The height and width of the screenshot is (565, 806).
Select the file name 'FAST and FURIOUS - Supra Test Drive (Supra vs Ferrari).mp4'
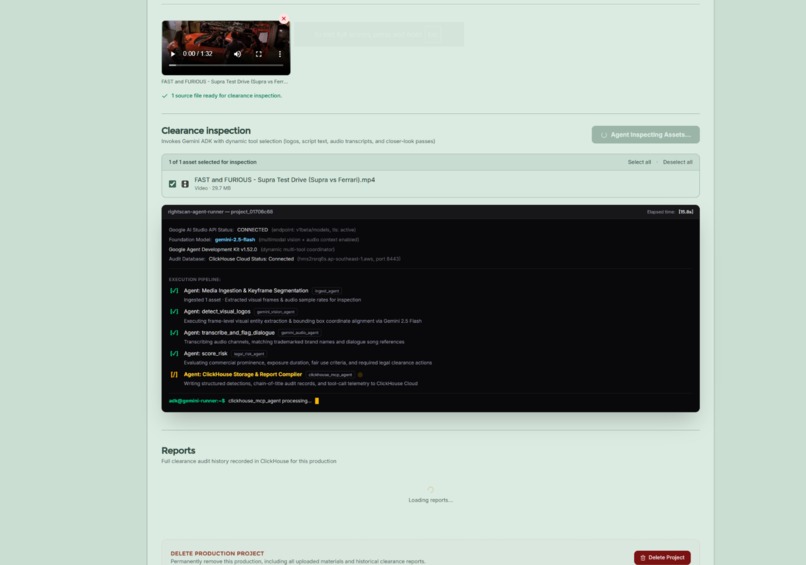click(284, 179)
